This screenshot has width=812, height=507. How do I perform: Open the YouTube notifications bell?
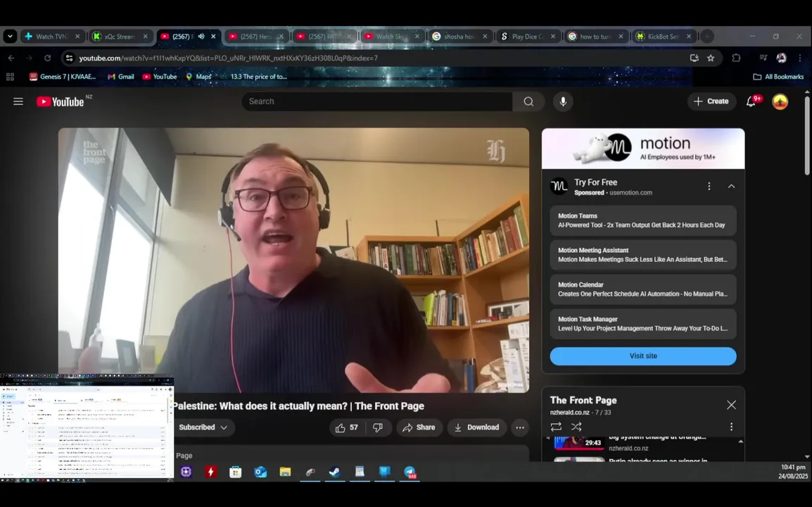(x=751, y=101)
